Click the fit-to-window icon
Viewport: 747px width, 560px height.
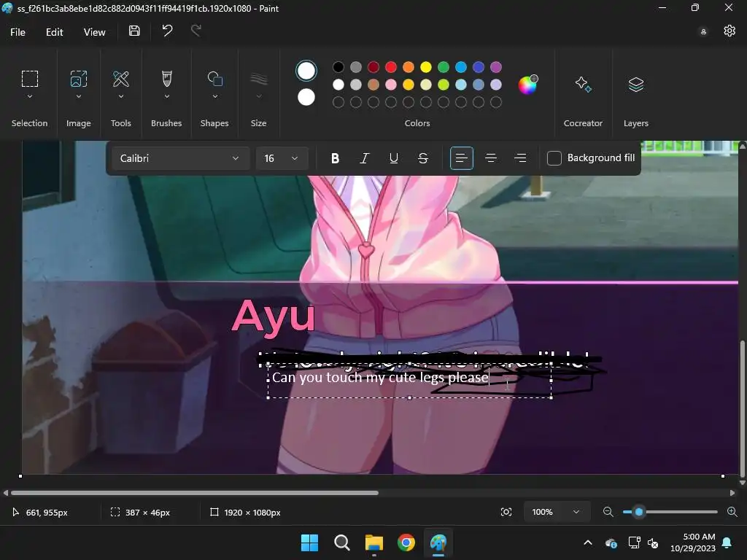[x=506, y=512]
